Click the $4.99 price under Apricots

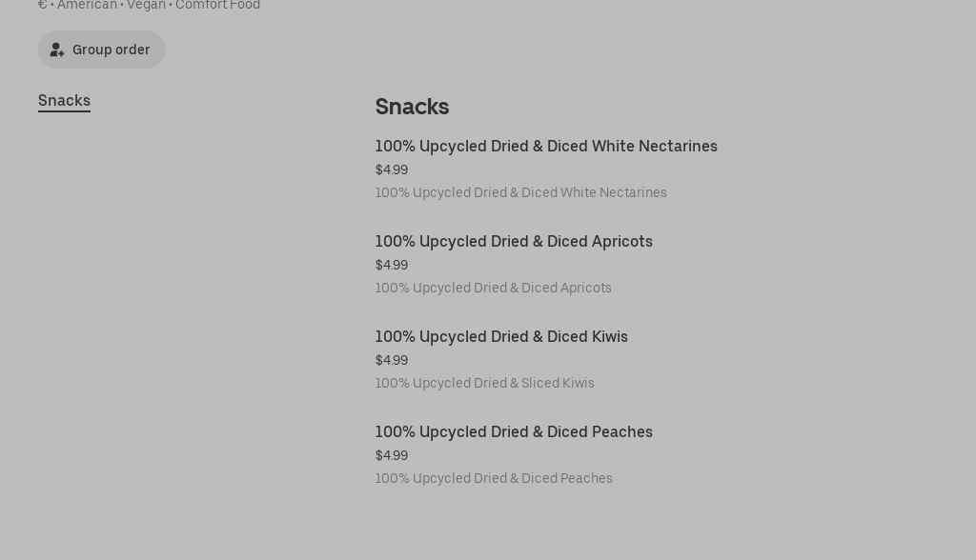coord(391,265)
